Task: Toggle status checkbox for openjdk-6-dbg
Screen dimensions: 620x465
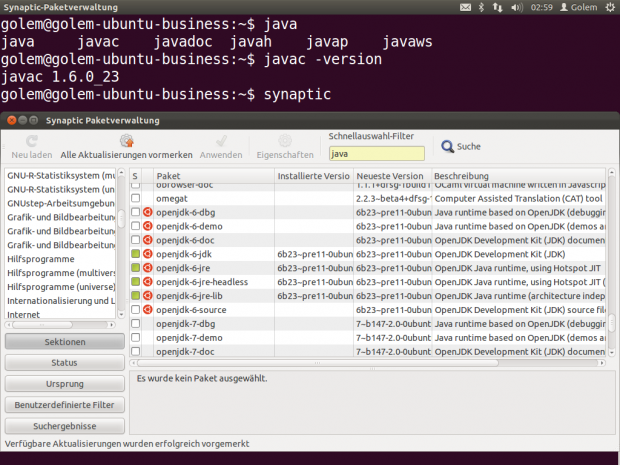Action: tap(136, 212)
